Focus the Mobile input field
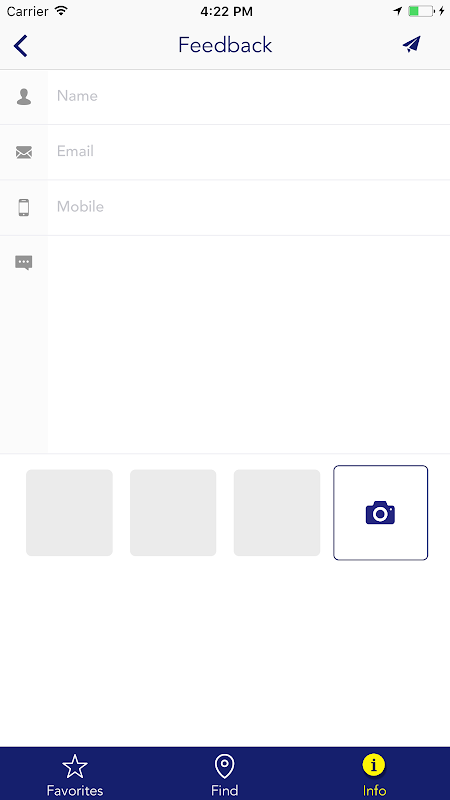The width and height of the screenshot is (450, 800). (248, 208)
